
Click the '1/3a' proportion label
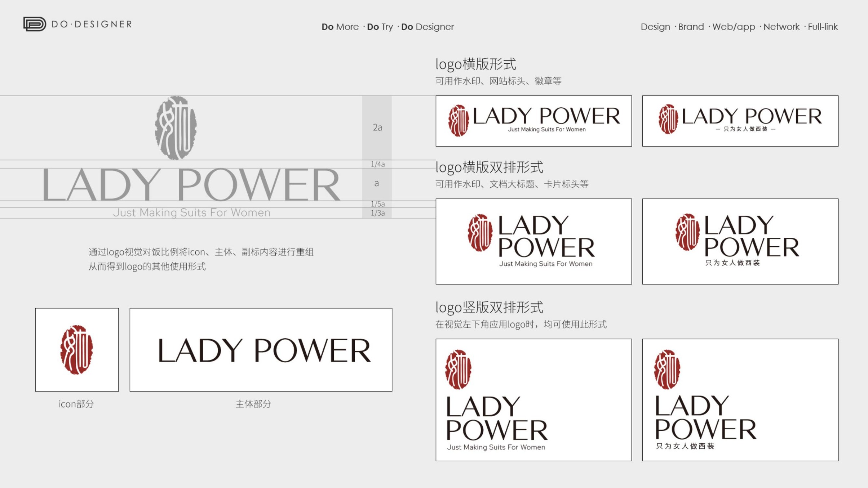click(x=378, y=213)
